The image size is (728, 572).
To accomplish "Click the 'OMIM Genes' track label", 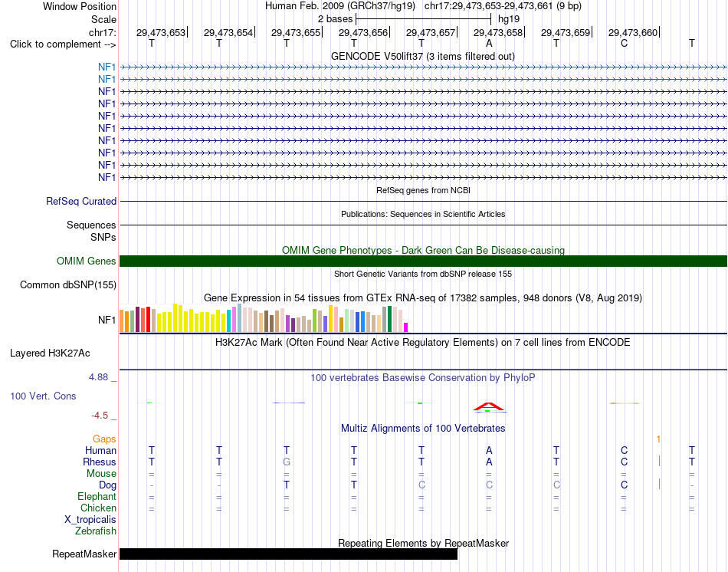I will coord(86,261).
